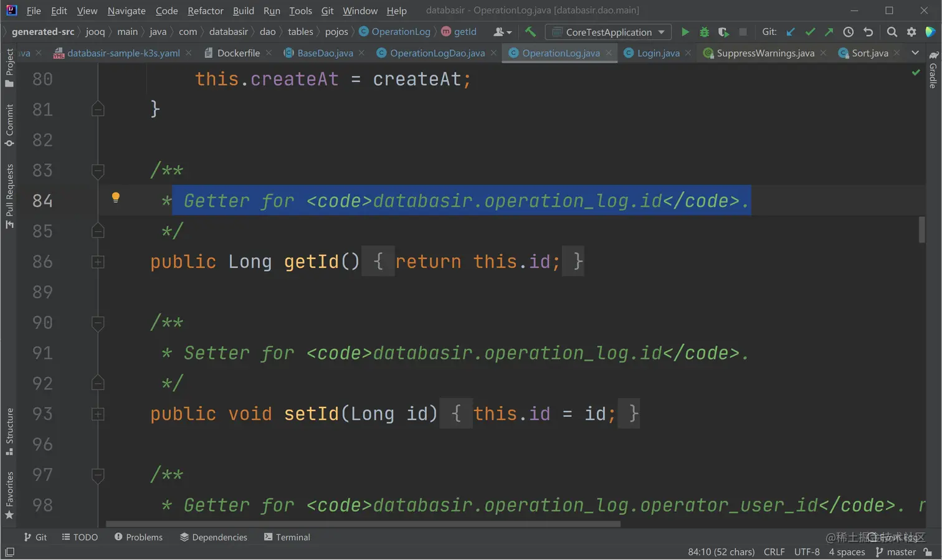Click the 4 spaces indent setting
Image resolution: width=942 pixels, height=560 pixels.
(847, 552)
